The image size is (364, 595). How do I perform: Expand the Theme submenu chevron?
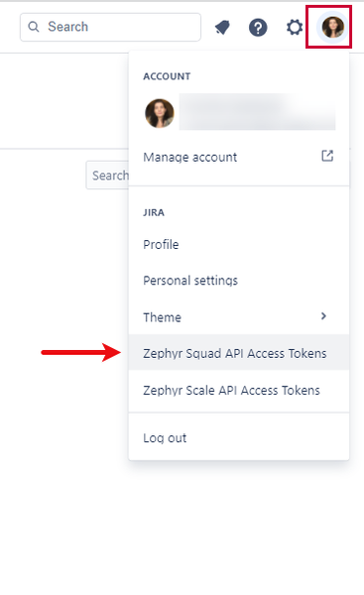coord(323,316)
